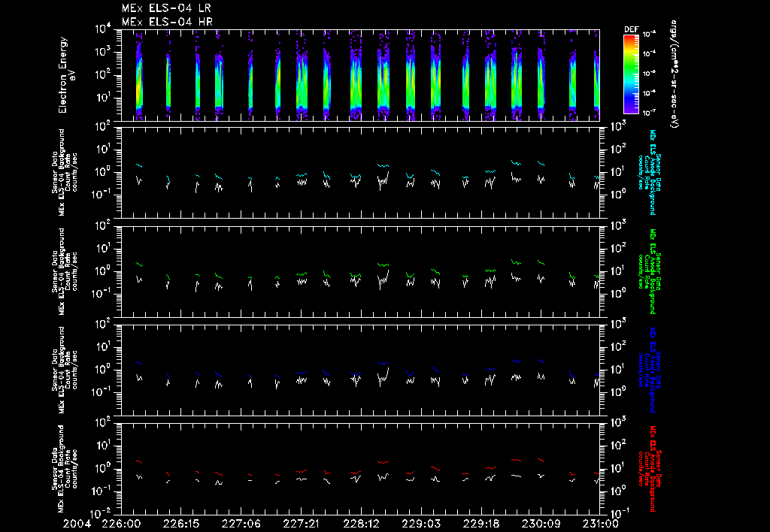Click the red Anode Background right-axis label

point(649,469)
